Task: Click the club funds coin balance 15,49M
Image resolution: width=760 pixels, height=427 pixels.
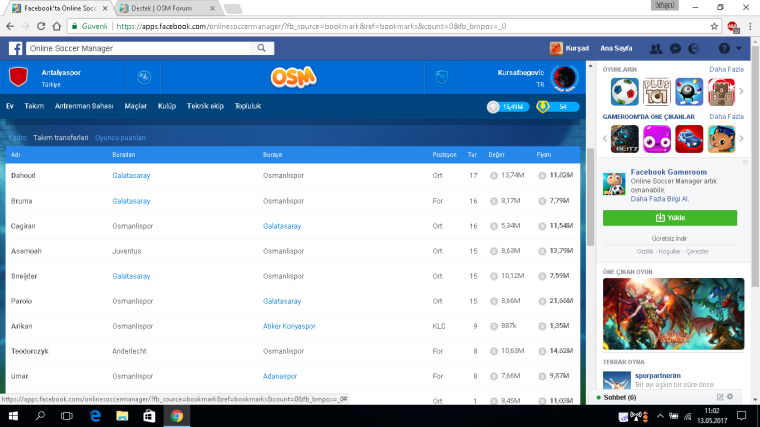Action: click(507, 107)
